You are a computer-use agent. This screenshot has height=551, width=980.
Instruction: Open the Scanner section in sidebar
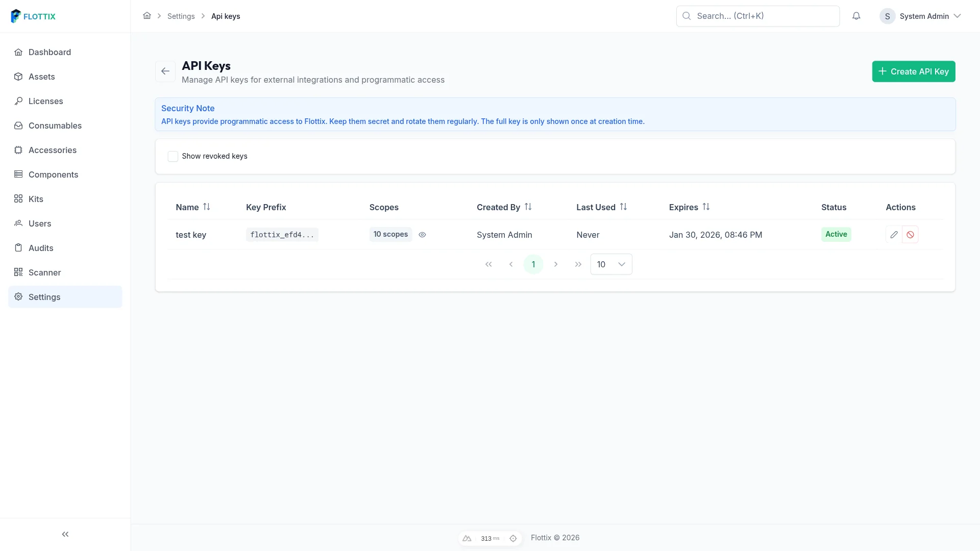click(44, 272)
